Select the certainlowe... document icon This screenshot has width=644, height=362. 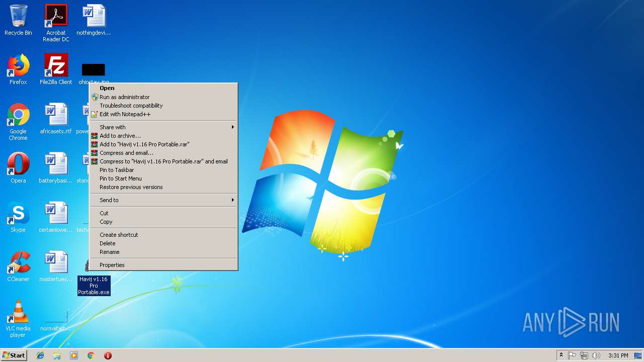pyautogui.click(x=56, y=217)
